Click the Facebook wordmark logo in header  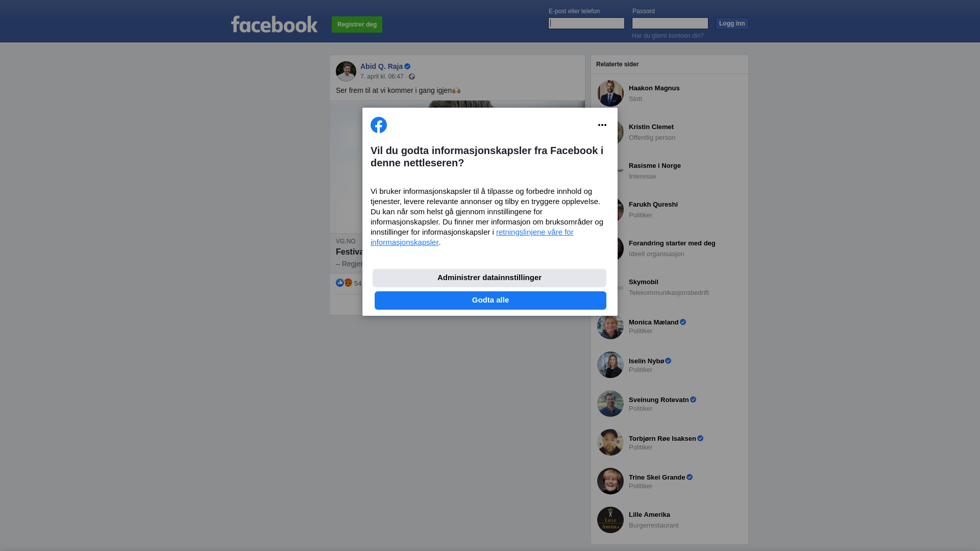coord(274,24)
